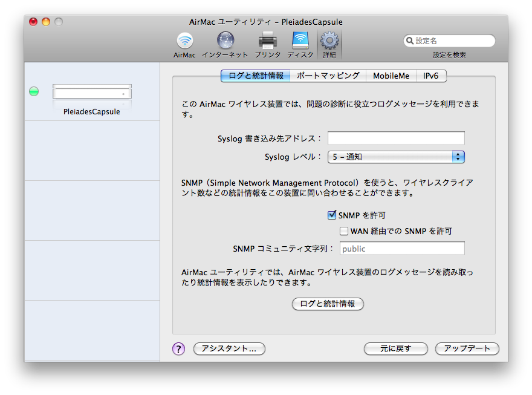Screen dimensions: 532x395
Task: Click the 設定名 search field
Action: pos(449,41)
